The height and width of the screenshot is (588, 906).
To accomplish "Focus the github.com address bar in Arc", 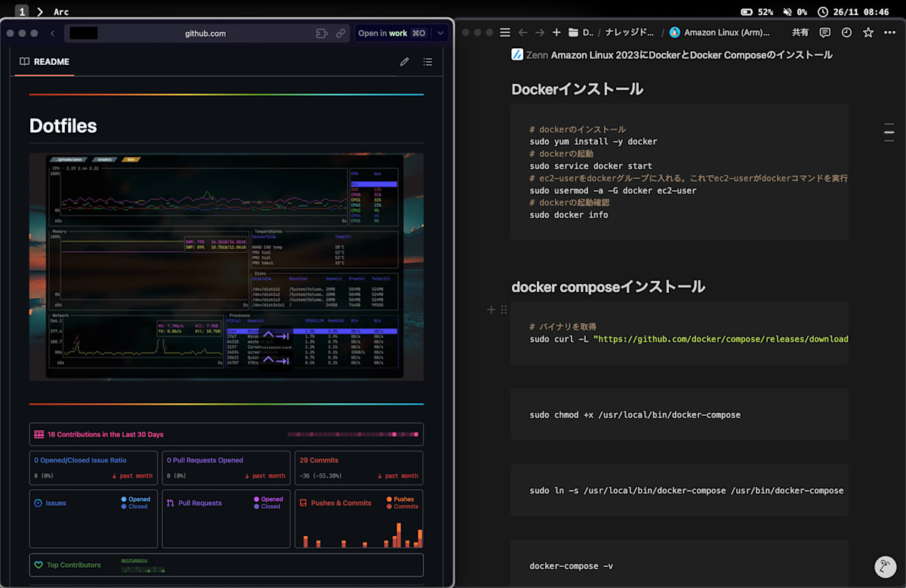I will point(205,33).
